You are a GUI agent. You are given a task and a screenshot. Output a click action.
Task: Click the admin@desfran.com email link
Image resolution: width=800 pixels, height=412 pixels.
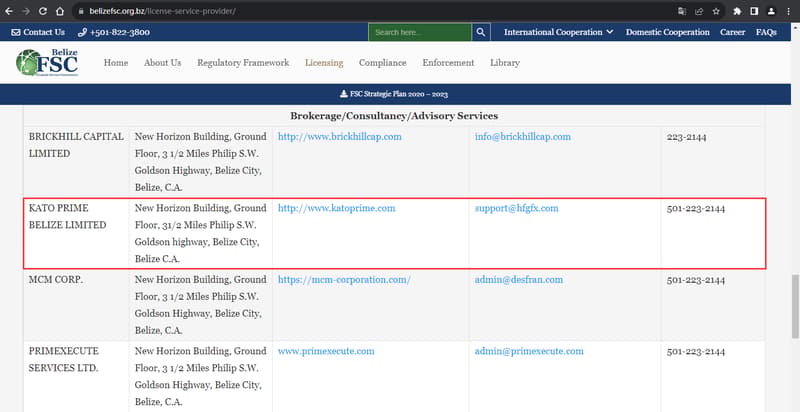[x=519, y=279]
